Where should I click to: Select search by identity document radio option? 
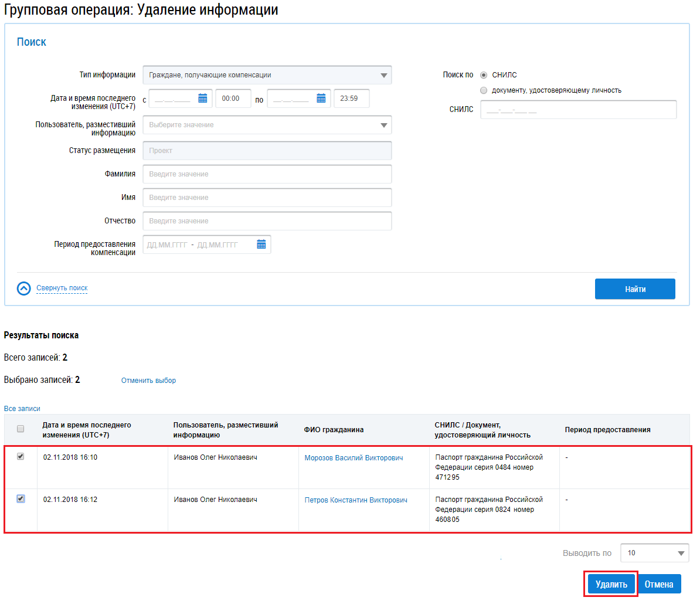(484, 90)
